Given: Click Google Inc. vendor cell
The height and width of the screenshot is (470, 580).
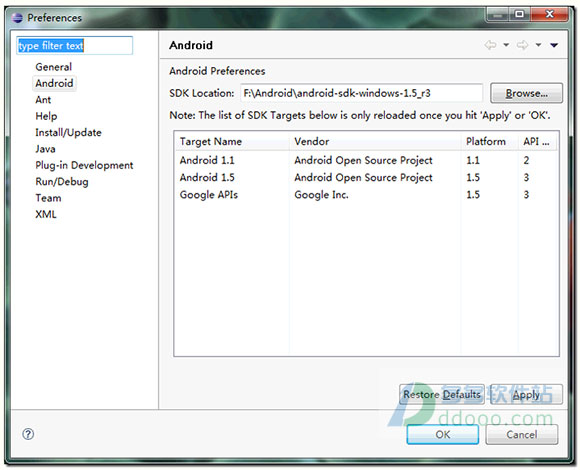Looking at the screenshot, I should (321, 195).
